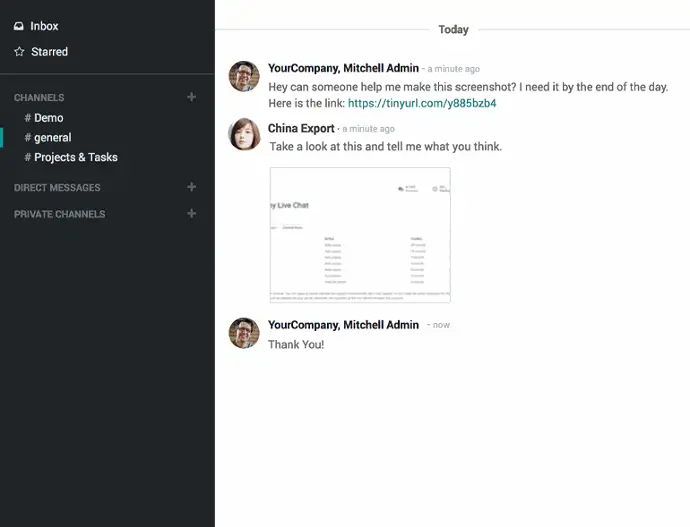This screenshot has width=690, height=527.
Task: Open the Demo channel
Action: (48, 118)
